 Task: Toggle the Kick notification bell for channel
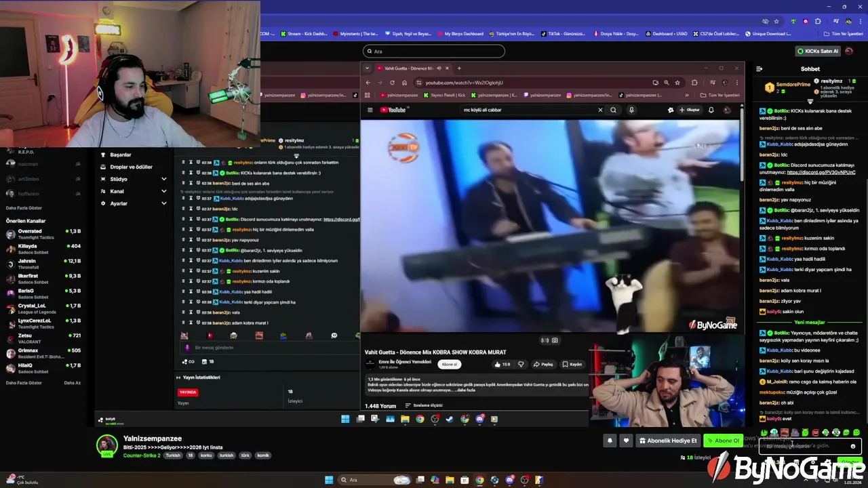tap(610, 441)
